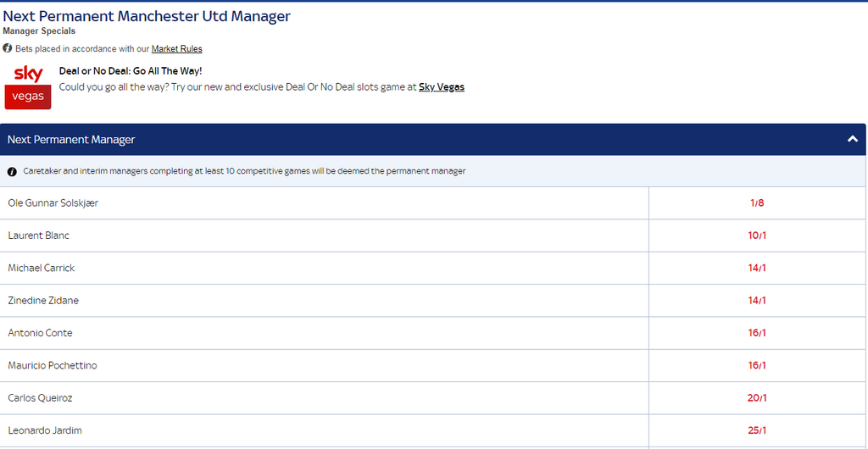Choose Leonardo Jardim 25/1 odds
This screenshot has height=449, width=868.
click(x=757, y=430)
